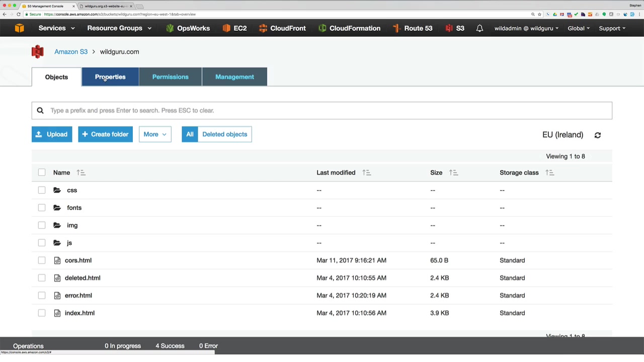Image resolution: width=644 pixels, height=362 pixels.
Task: Click the fonts folder icon
Action: [x=57, y=208]
